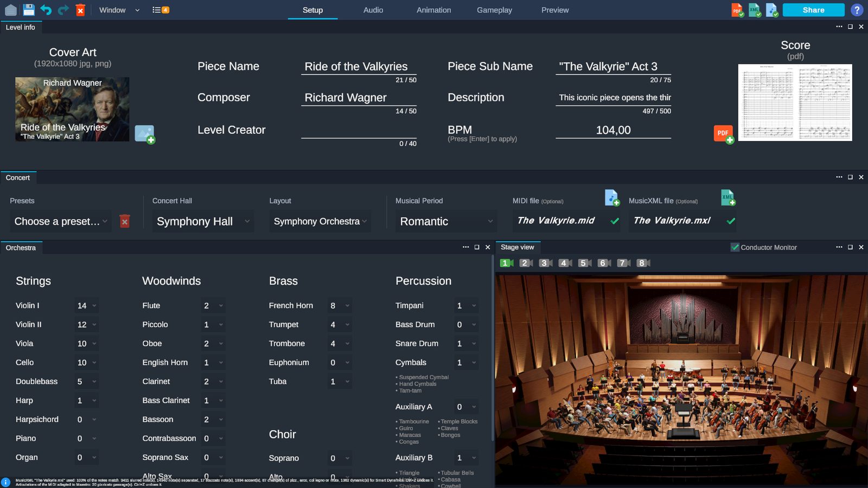Switch to stage camera 3
The width and height of the screenshot is (868, 488).
(546, 263)
